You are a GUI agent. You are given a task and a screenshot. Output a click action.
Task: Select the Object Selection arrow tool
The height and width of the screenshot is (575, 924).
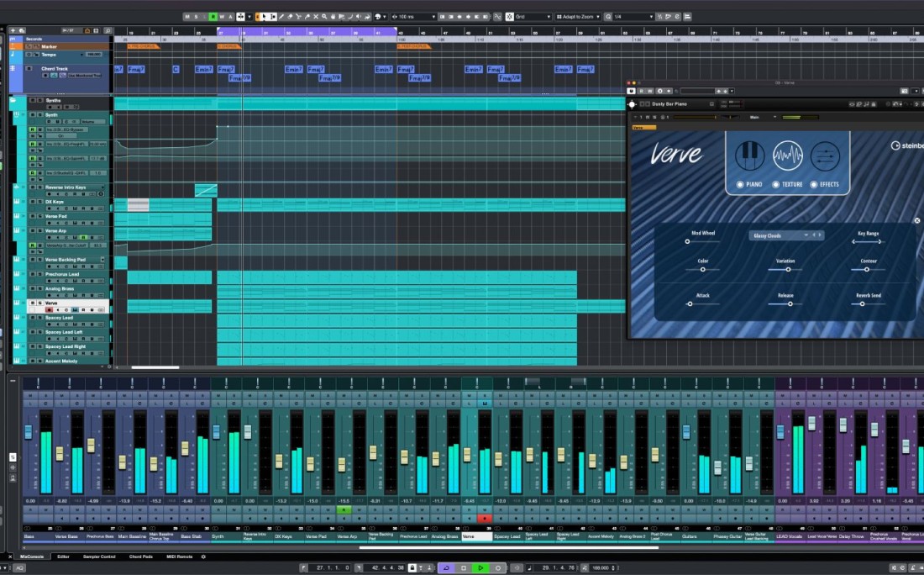click(264, 16)
